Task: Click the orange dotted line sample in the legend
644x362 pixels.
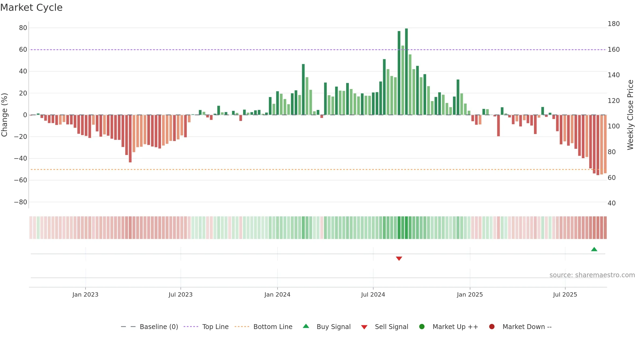Action: [x=242, y=327]
